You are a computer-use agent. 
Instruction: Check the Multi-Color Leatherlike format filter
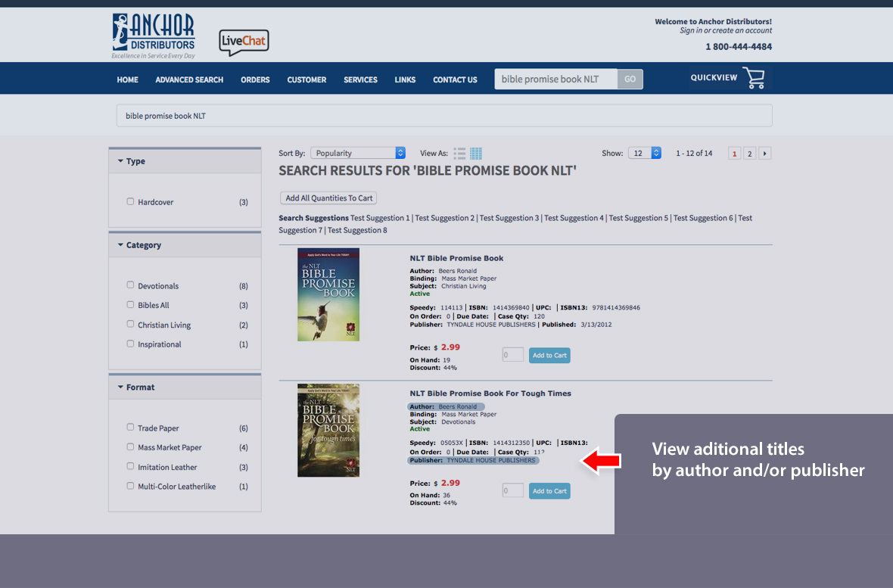click(x=130, y=485)
